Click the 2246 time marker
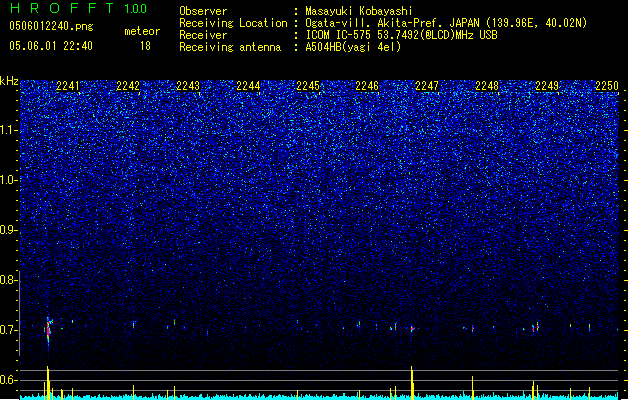The image size is (629, 400). click(x=367, y=86)
